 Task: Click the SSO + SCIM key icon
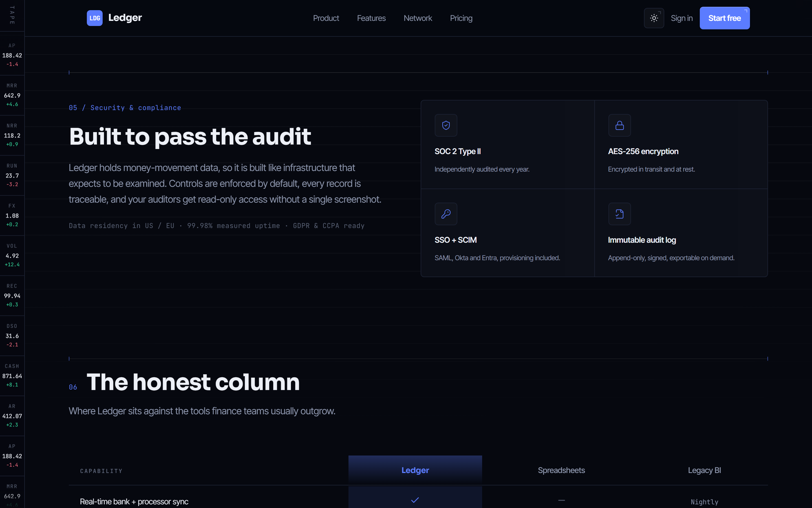(445, 214)
